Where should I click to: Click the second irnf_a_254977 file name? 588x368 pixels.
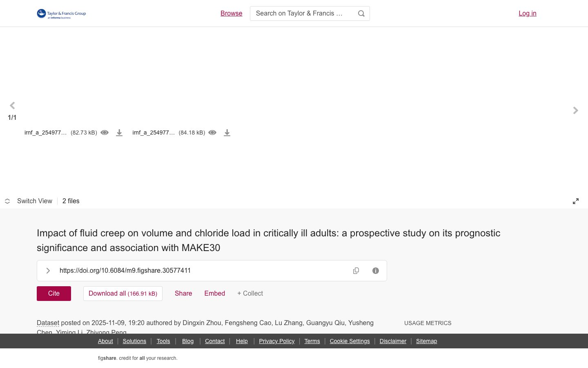click(x=154, y=132)
